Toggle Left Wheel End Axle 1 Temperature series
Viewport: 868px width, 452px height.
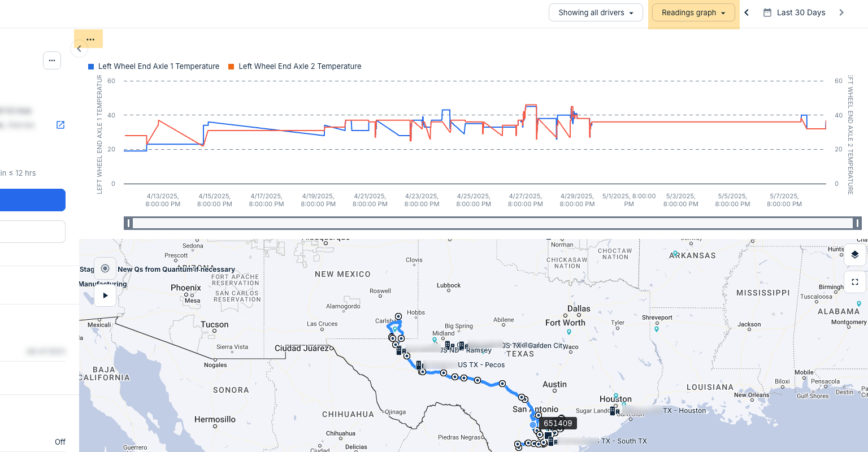coord(154,66)
